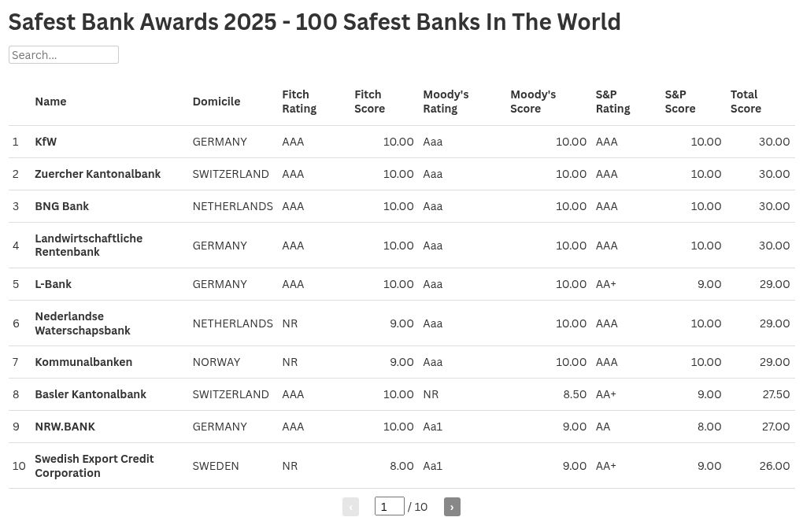Click Swedish Export Credit Corporation entry
Image resolution: width=803 pixels, height=532 pixels.
(x=94, y=466)
